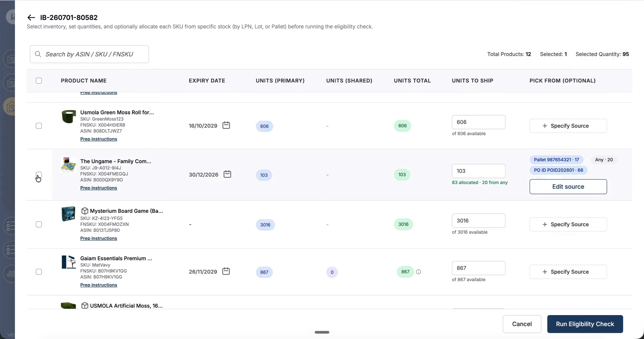
Task: Click the Pallet 987654321 · 17 tag
Action: [x=556, y=160]
